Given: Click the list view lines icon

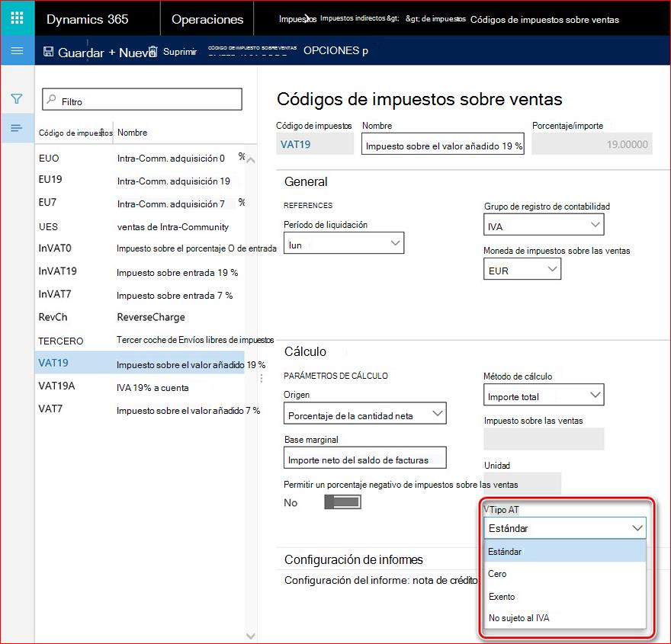Looking at the screenshot, I should [x=17, y=128].
